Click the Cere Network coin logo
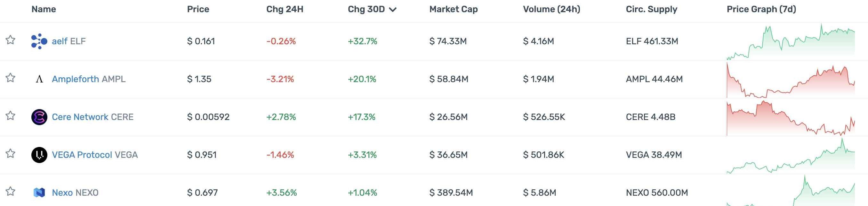This screenshot has height=206, width=868. click(39, 117)
